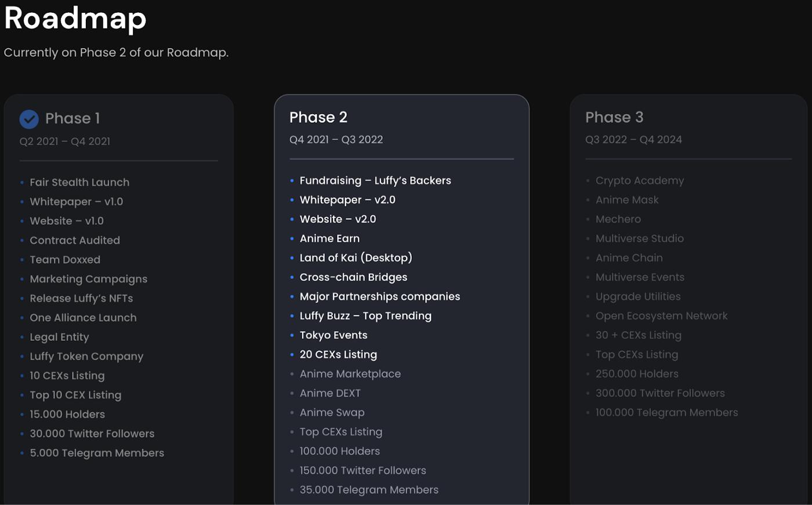Click Website – v1.0 in Phase 1

coord(67,221)
